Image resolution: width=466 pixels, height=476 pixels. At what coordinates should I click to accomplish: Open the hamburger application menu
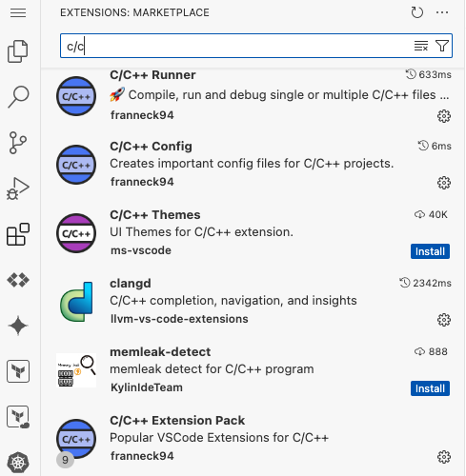pos(18,13)
